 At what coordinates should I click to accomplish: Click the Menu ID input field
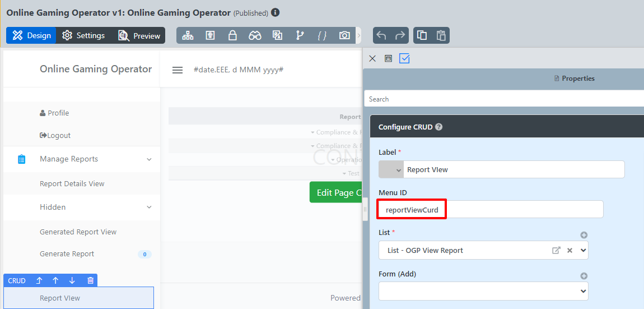(x=490, y=210)
